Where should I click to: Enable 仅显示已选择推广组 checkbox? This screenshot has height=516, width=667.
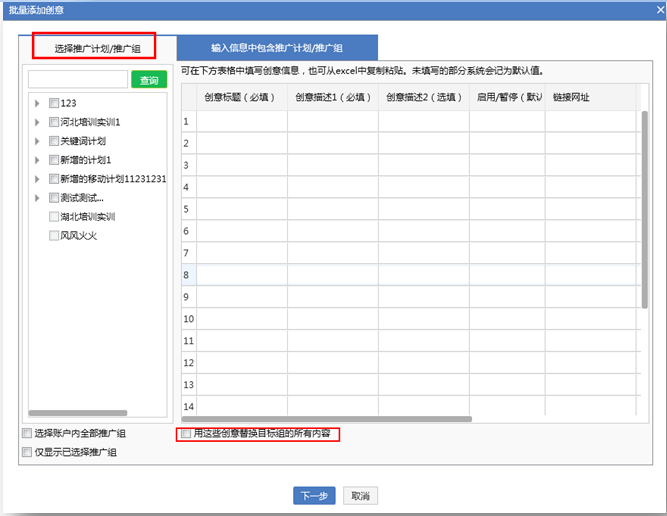26,453
